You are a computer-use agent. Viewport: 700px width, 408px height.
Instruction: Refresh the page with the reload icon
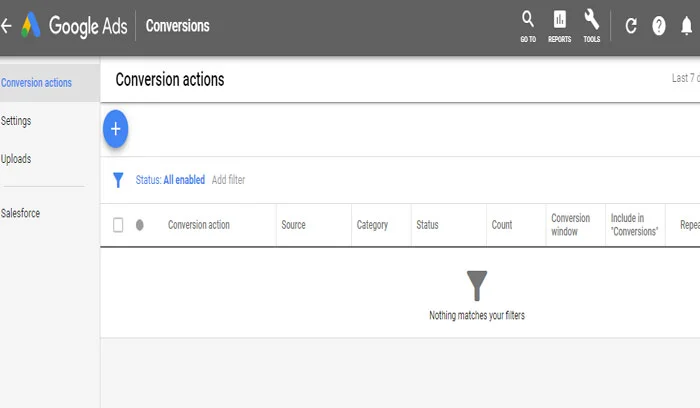631,26
